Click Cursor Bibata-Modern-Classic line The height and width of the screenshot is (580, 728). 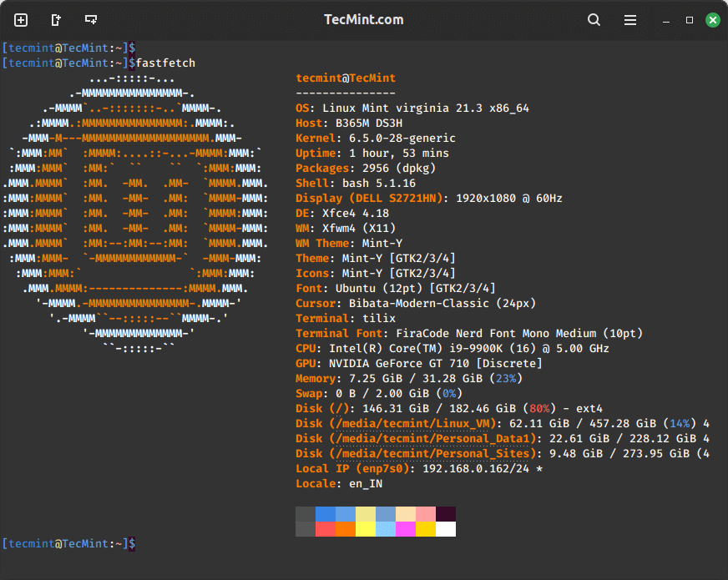pos(416,304)
